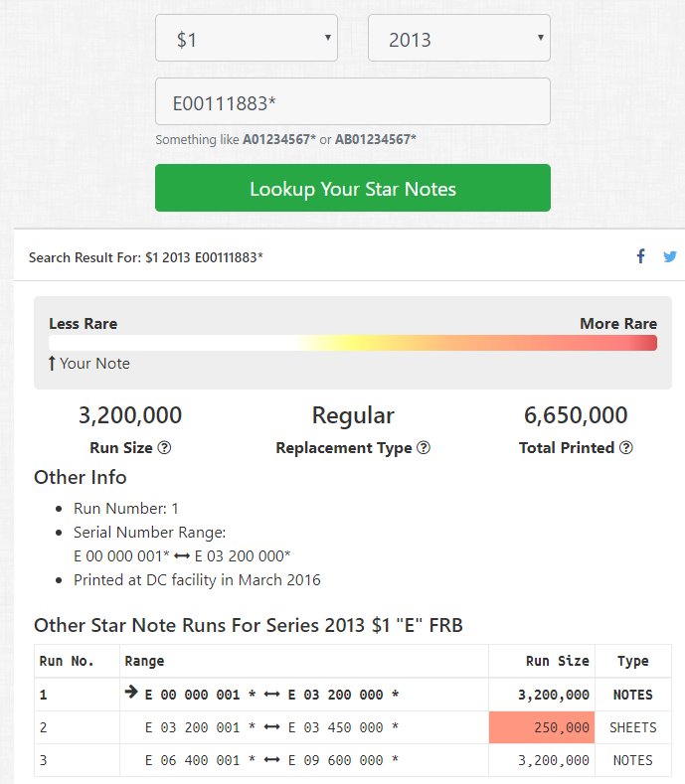This screenshot has height=784, width=685.
Task: Click the Regular replacement type value
Action: pos(353,416)
